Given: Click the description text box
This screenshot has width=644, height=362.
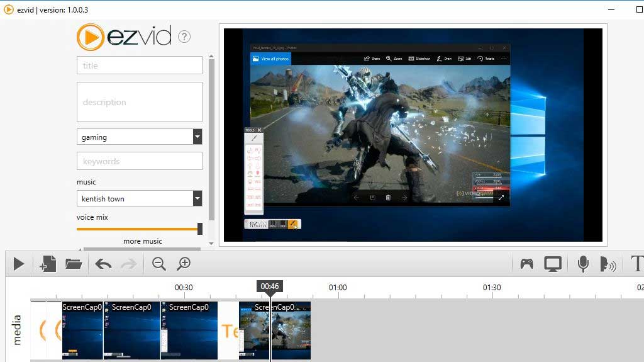Looking at the screenshot, I should pos(140,102).
